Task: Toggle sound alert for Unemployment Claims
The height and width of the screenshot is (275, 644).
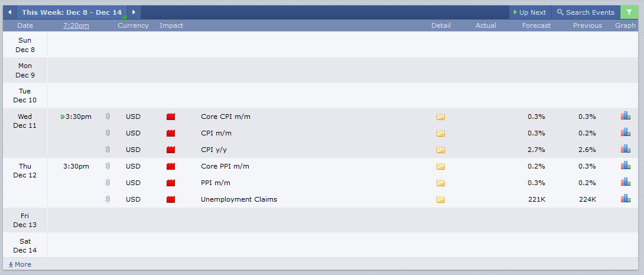Action: pyautogui.click(x=108, y=199)
